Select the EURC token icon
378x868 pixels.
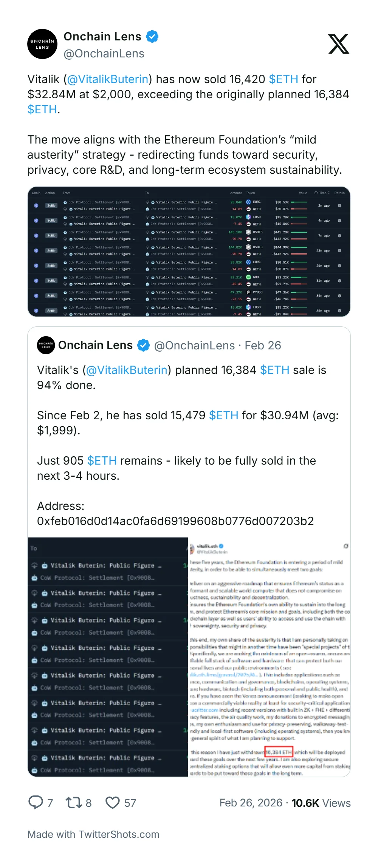tap(248, 202)
